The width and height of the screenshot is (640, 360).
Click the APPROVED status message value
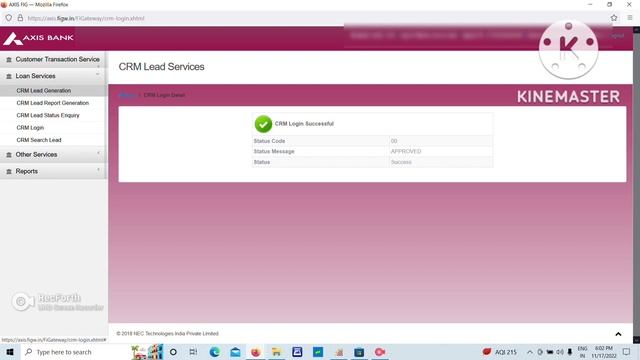(406, 151)
